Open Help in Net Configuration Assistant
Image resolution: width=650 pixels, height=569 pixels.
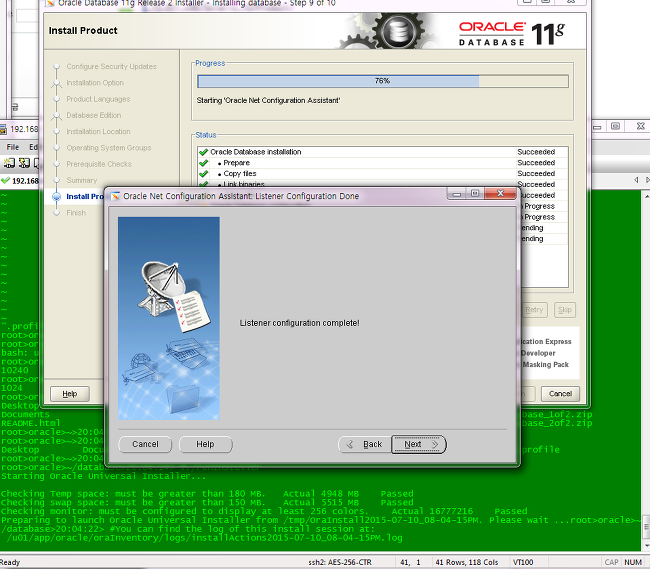coord(205,444)
